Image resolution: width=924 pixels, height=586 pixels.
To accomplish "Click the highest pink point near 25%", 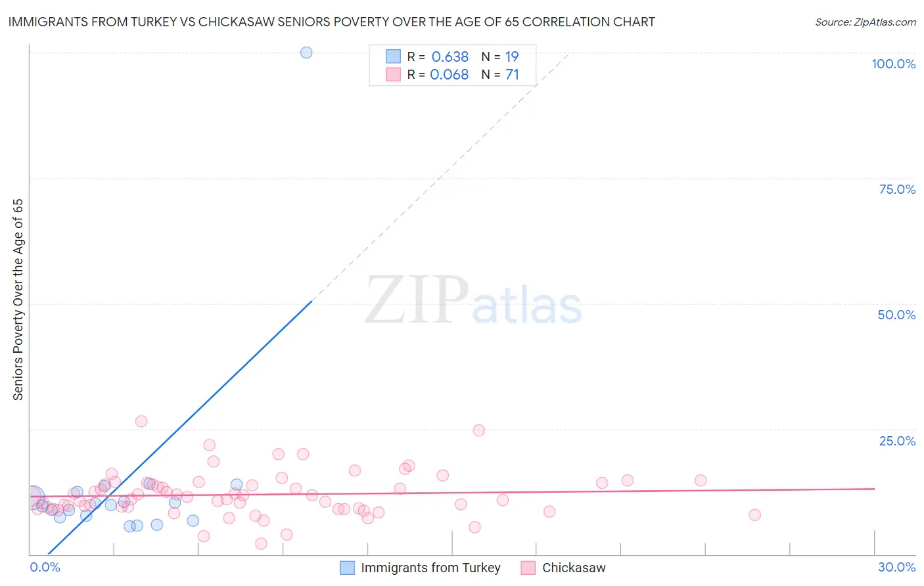I will coord(141,421).
